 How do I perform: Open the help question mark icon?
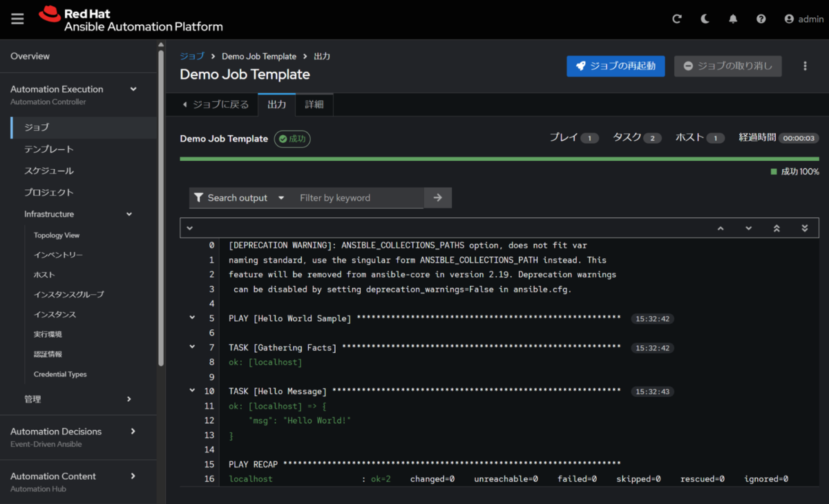(761, 19)
